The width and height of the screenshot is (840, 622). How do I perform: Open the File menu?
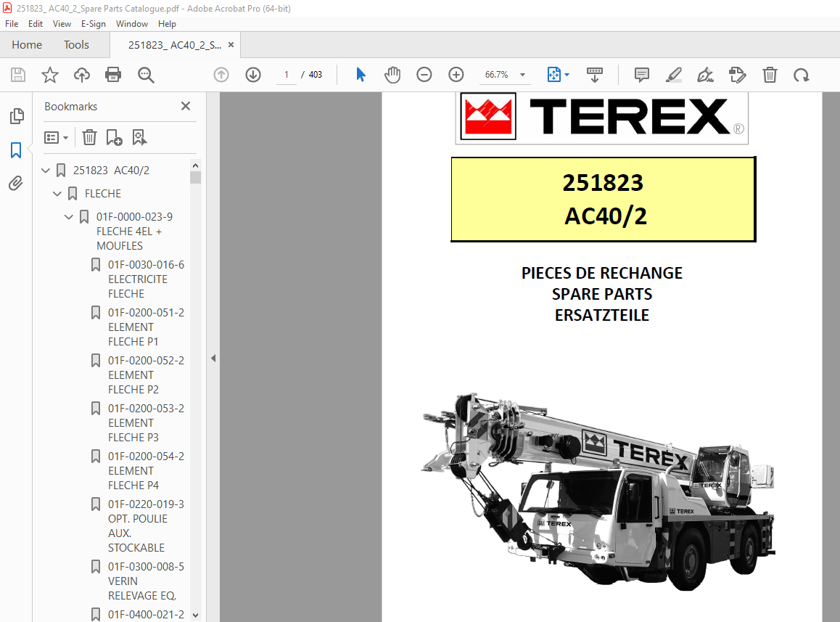tap(12, 24)
